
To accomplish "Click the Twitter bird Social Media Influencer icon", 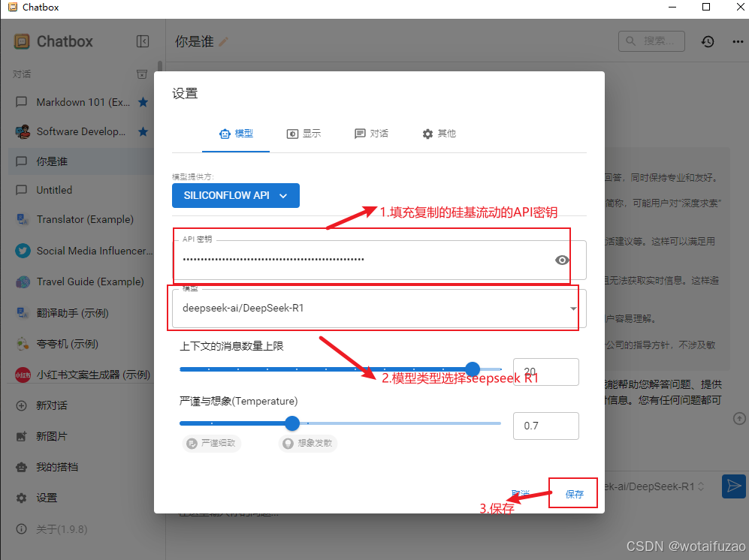I will tap(23, 251).
